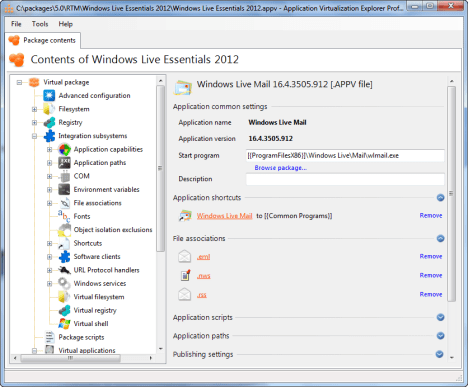The image size is (468, 387).
Task: Select the Package contents tab
Action: [43, 40]
